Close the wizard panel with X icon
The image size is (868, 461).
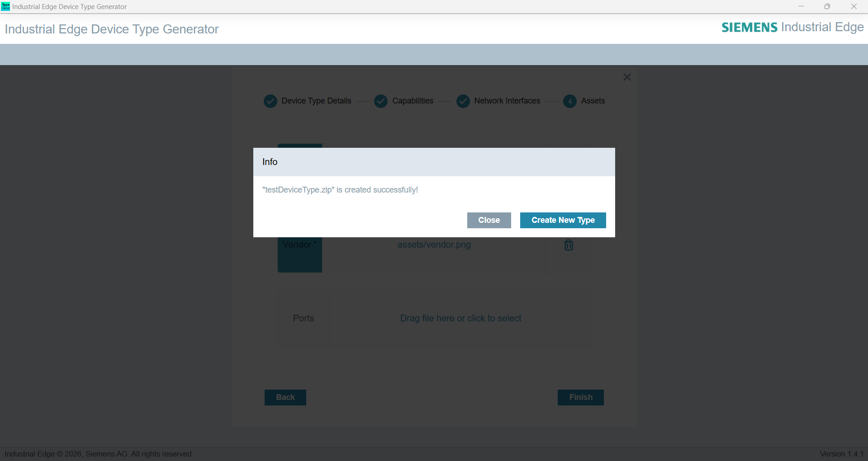(x=627, y=77)
